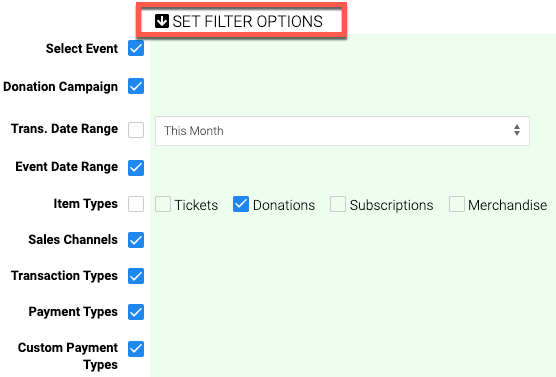Toggle the Sales Channels checkbox
Image resolution: width=556 pixels, height=377 pixels.
(x=136, y=240)
